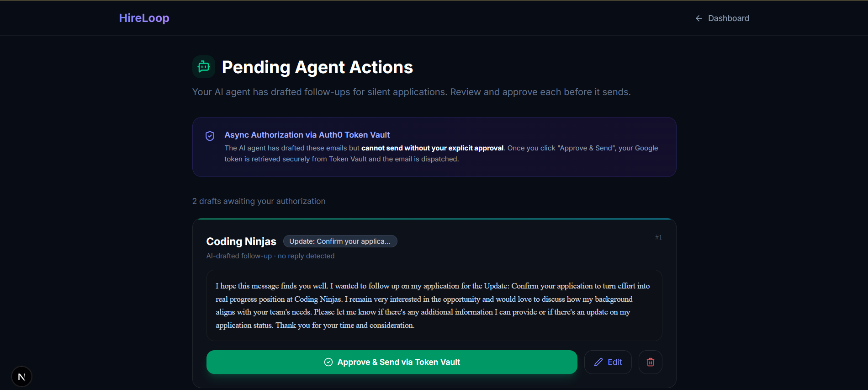Click the shield check icon in banner
Viewport: 868px width, 390px height.
[210, 136]
